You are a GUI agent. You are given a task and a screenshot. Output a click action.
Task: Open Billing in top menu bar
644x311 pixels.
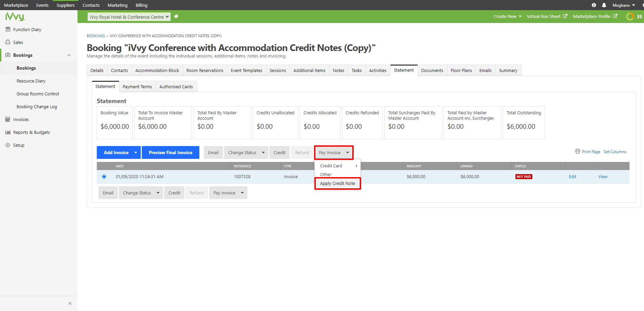tap(141, 5)
